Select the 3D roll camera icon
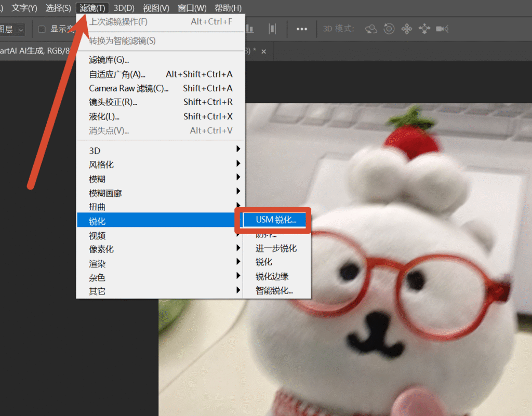This screenshot has width=532, height=416. (389, 29)
